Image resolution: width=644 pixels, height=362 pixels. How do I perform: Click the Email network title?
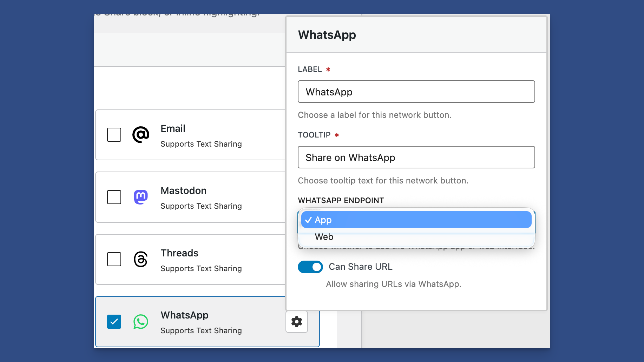pos(173,129)
